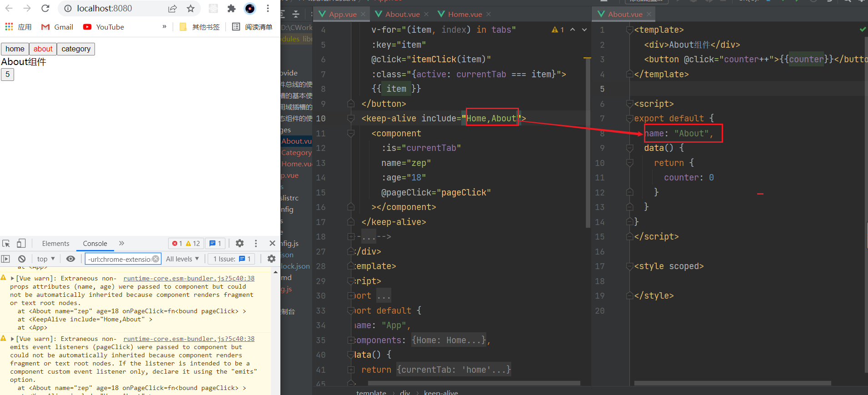
Task: Click the category tab button on the page
Action: pyautogui.click(x=76, y=49)
